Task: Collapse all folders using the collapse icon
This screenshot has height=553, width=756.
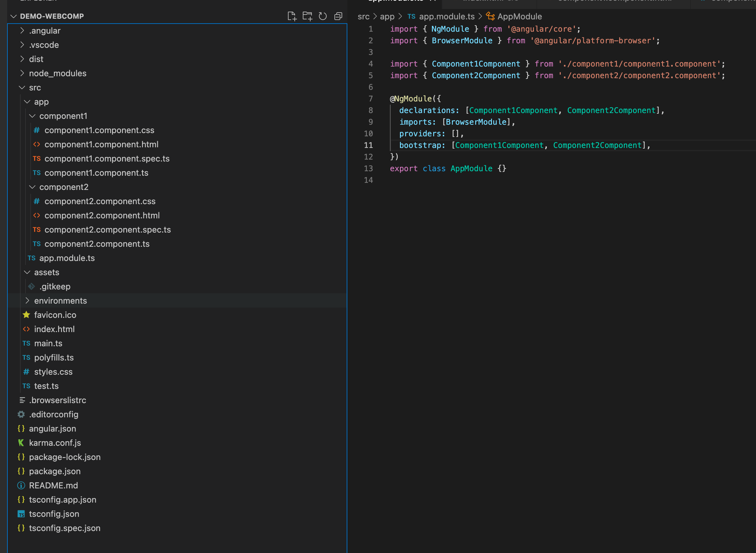Action: tap(338, 16)
